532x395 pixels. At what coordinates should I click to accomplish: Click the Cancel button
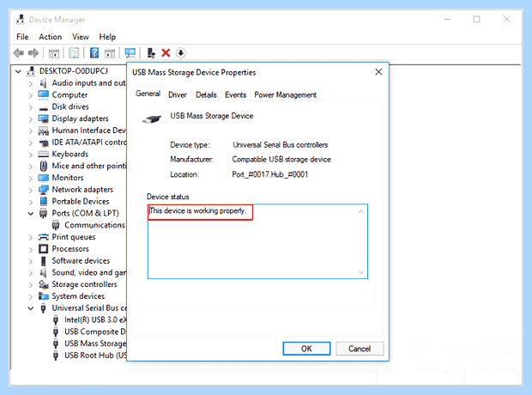pos(360,349)
